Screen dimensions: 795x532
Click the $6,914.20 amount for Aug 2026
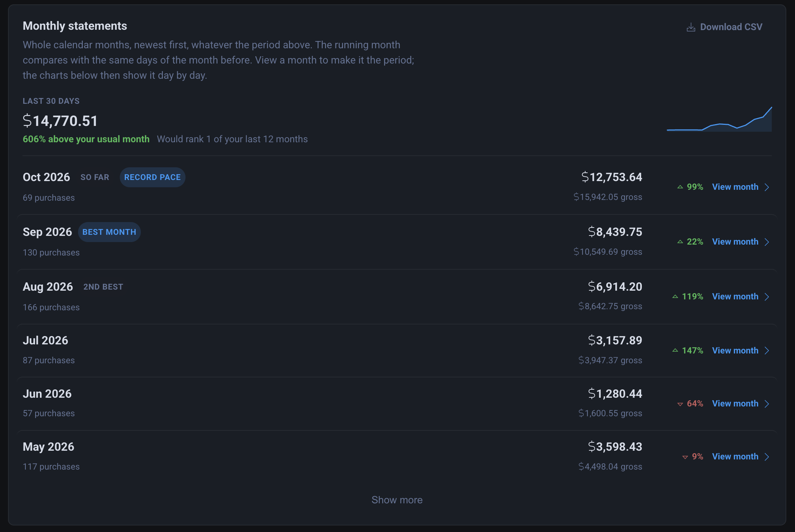(x=615, y=287)
